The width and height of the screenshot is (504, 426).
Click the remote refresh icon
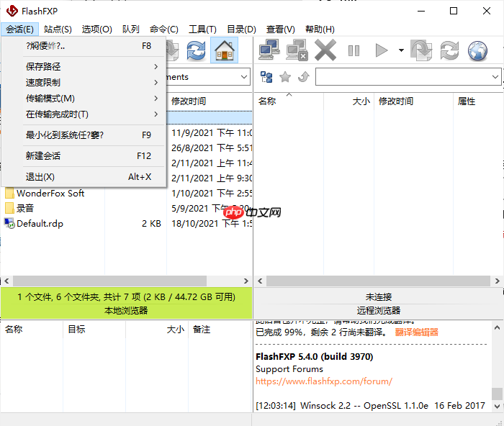coord(449,50)
